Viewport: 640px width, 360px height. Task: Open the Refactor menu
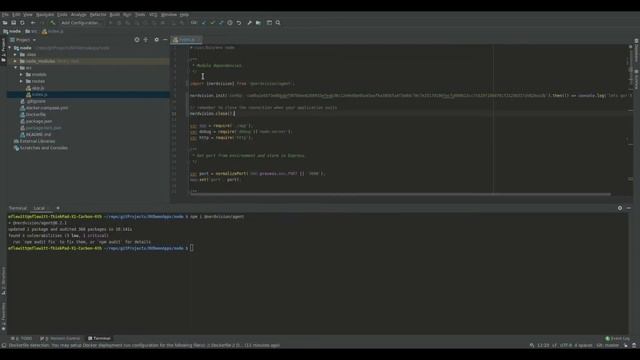(98, 15)
